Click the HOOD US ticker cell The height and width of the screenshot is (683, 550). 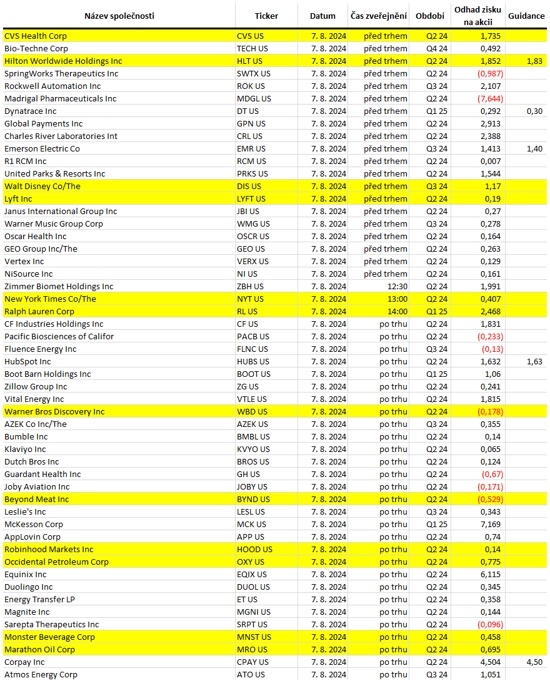[x=266, y=549]
